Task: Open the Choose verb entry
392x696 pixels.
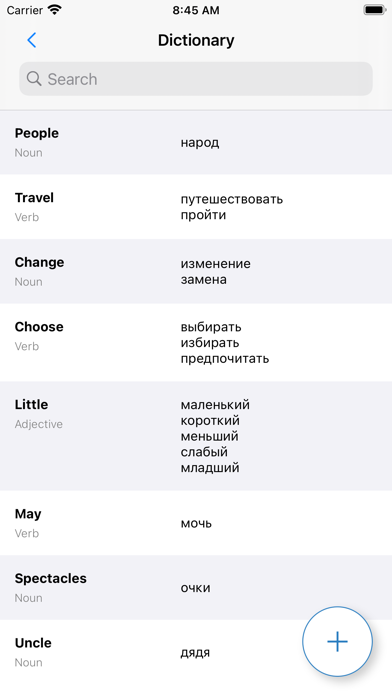Action: tap(196, 342)
